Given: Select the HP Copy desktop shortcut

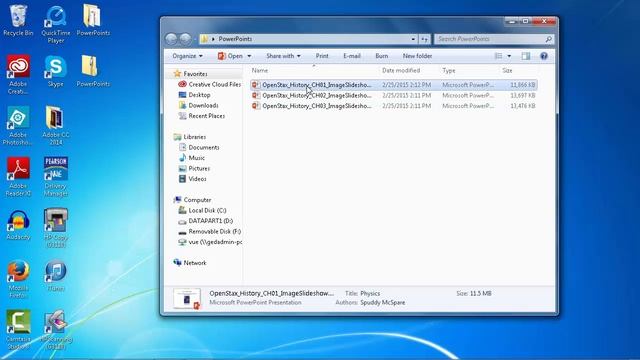Looking at the screenshot, I should click(x=56, y=228).
